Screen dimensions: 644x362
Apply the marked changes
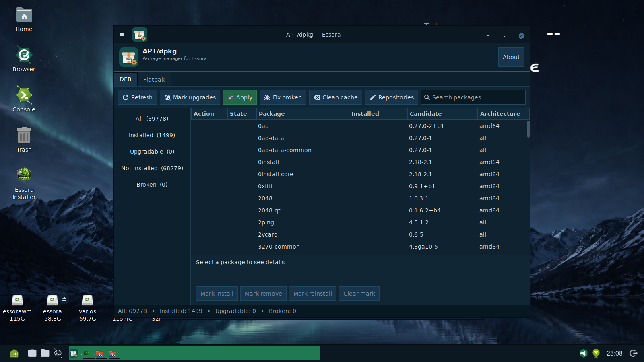click(x=240, y=97)
